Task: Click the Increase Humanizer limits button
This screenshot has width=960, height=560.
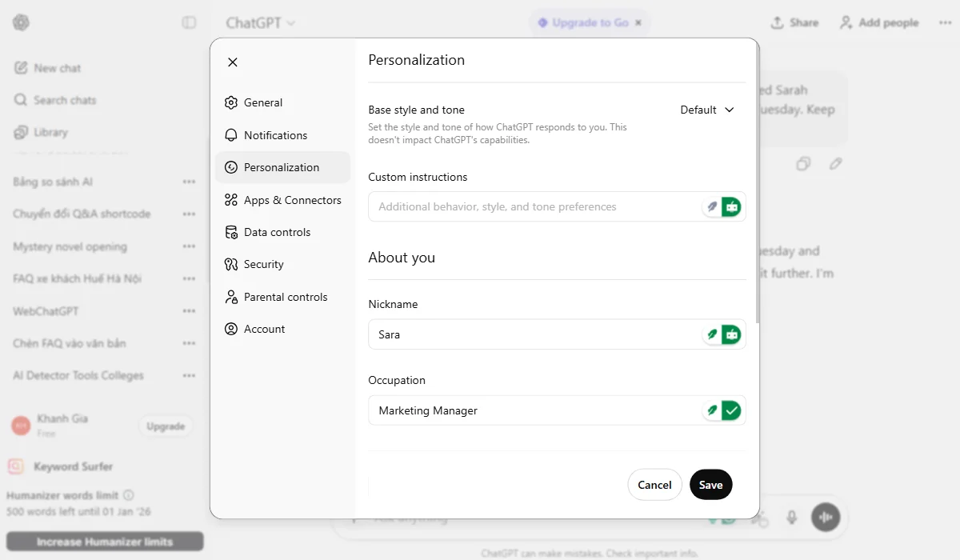Action: 105,541
